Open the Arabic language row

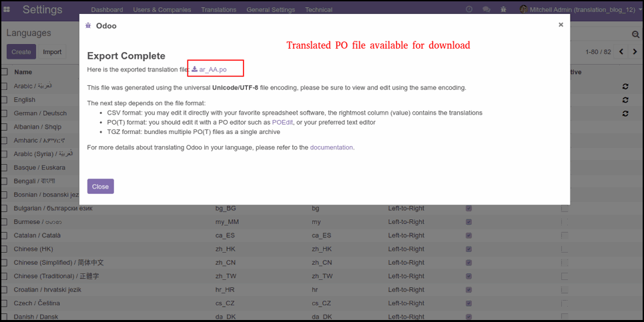tap(33, 86)
